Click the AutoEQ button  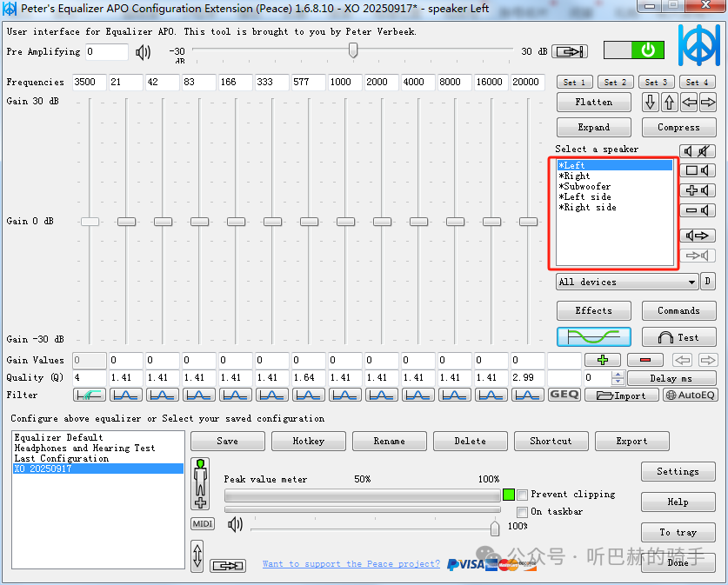(691, 395)
